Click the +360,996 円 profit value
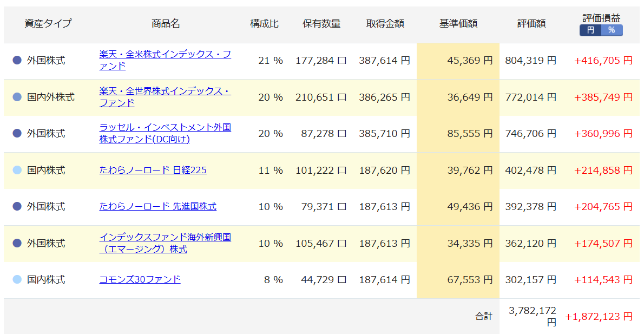Image resolution: width=644 pixels, height=334 pixels. click(x=603, y=134)
